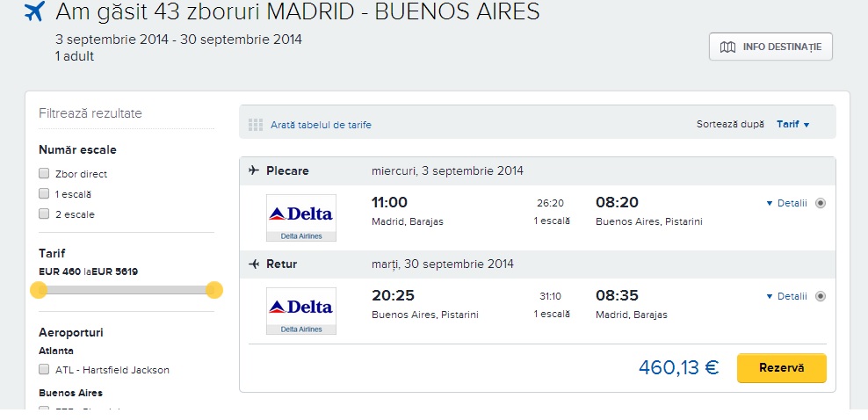The width and height of the screenshot is (868, 420).
Task: Click the Retur return plane icon
Action: coord(254,264)
